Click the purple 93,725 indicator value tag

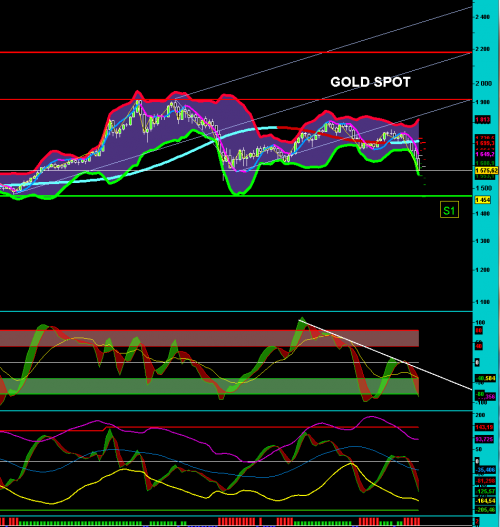[x=484, y=439]
